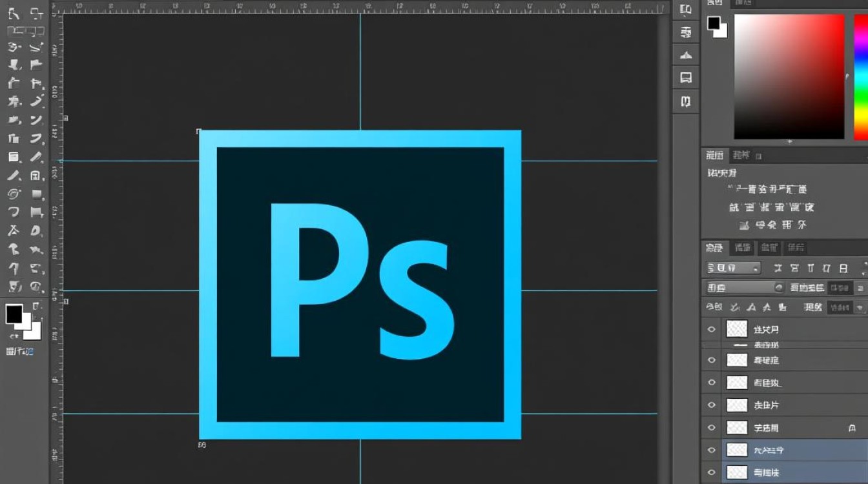This screenshot has height=484, width=868.
Task: Expand the opacity slider arrow in Layers panel
Action: tap(860, 288)
